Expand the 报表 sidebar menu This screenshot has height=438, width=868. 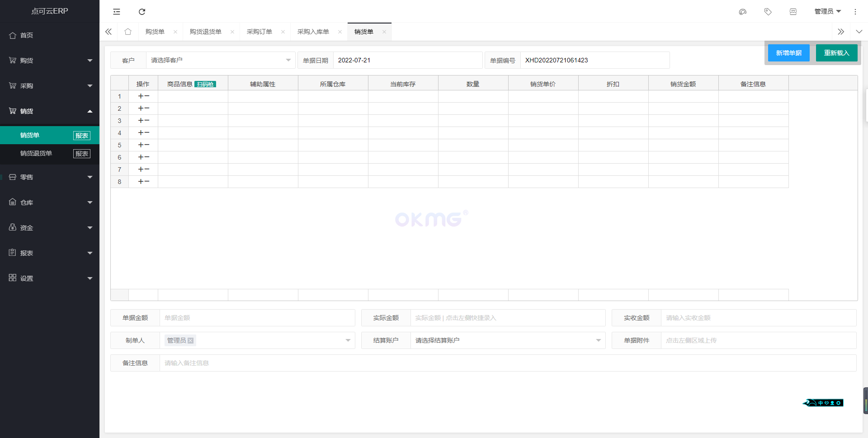(x=50, y=253)
